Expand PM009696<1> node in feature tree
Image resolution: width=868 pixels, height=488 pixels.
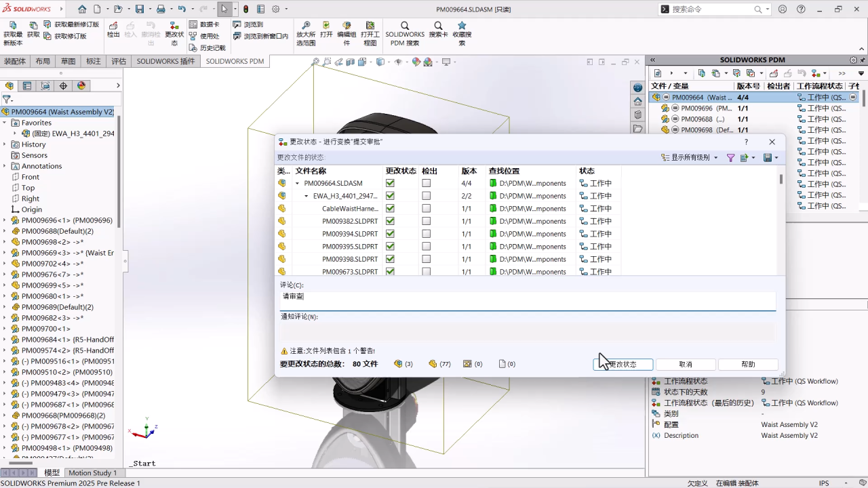click(x=5, y=220)
